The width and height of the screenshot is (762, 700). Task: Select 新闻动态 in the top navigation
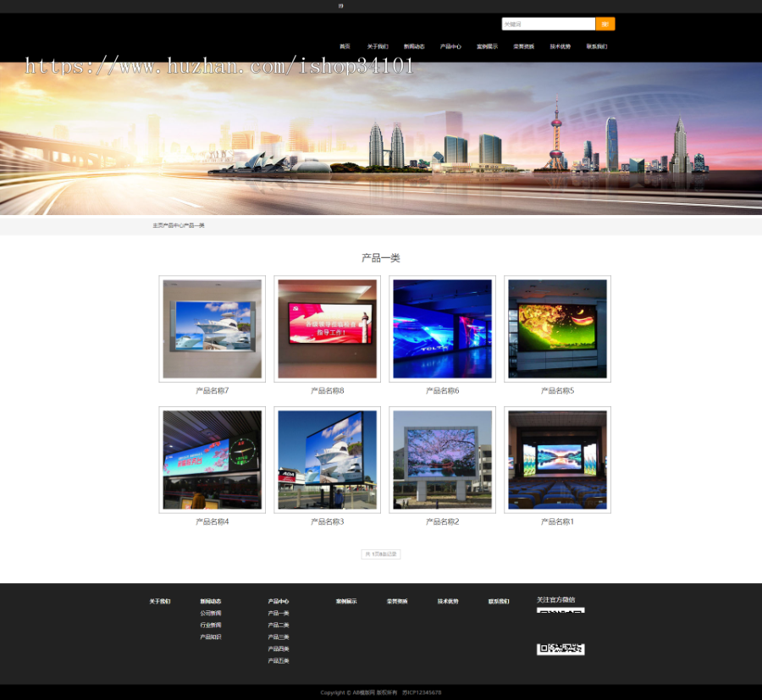pos(414,47)
